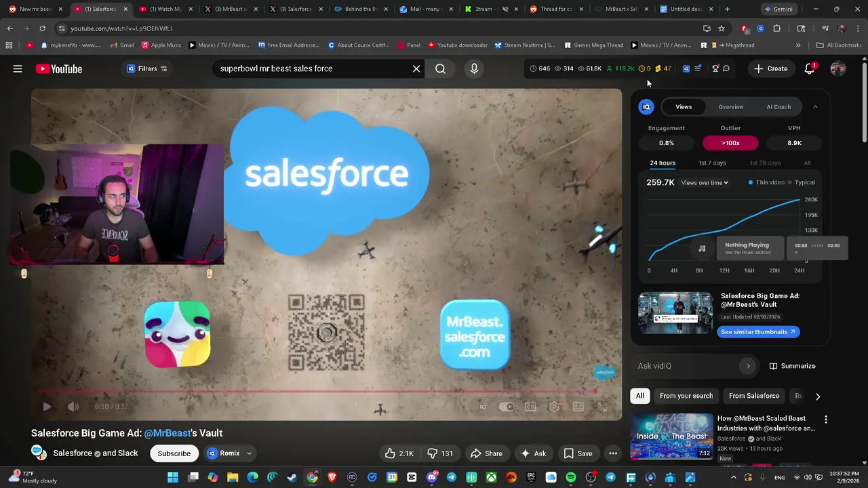Select the vidIQ Views tab

[x=684, y=106]
